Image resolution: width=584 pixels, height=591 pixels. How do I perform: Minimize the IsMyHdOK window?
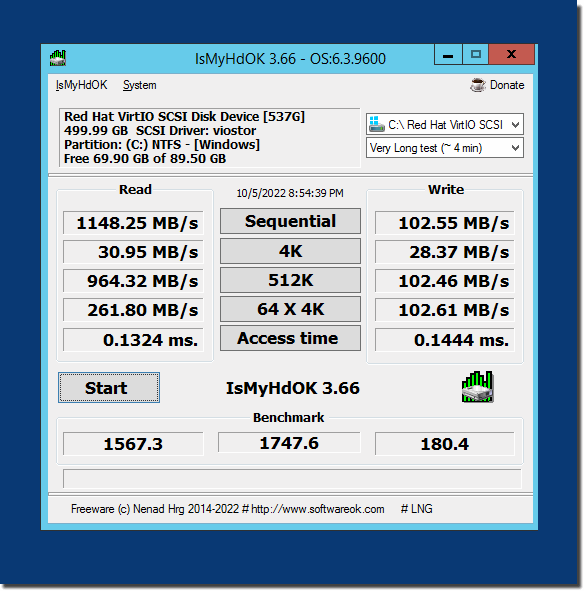click(x=448, y=55)
